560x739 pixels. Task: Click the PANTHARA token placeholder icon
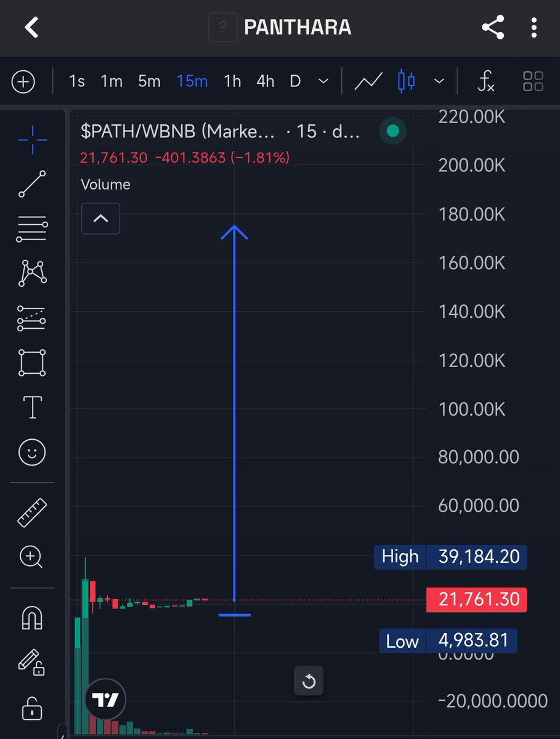click(x=222, y=28)
